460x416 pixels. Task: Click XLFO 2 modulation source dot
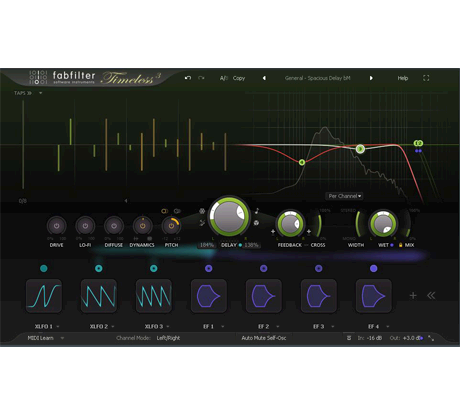click(99, 268)
